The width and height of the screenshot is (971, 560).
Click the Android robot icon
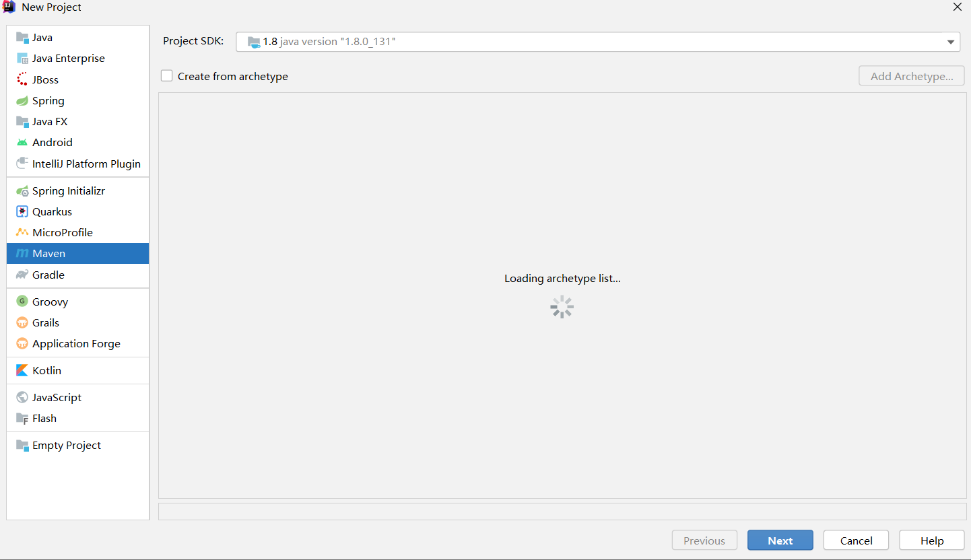point(22,143)
